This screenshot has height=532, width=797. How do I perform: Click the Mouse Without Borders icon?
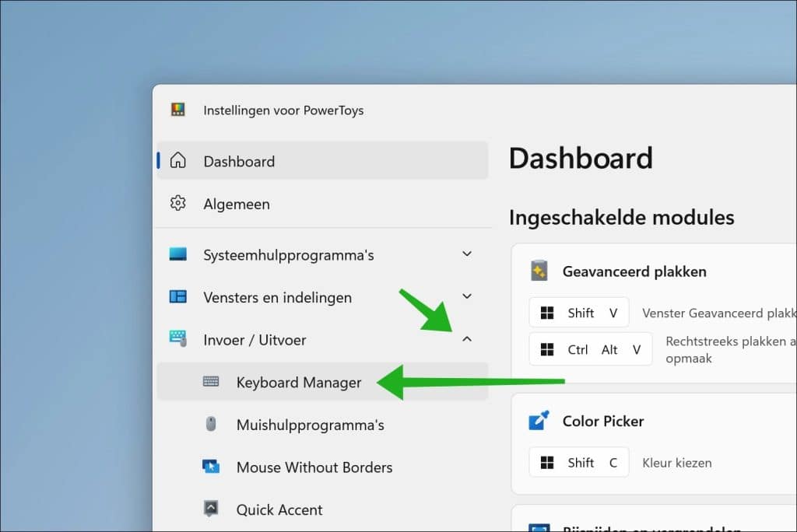[211, 466]
